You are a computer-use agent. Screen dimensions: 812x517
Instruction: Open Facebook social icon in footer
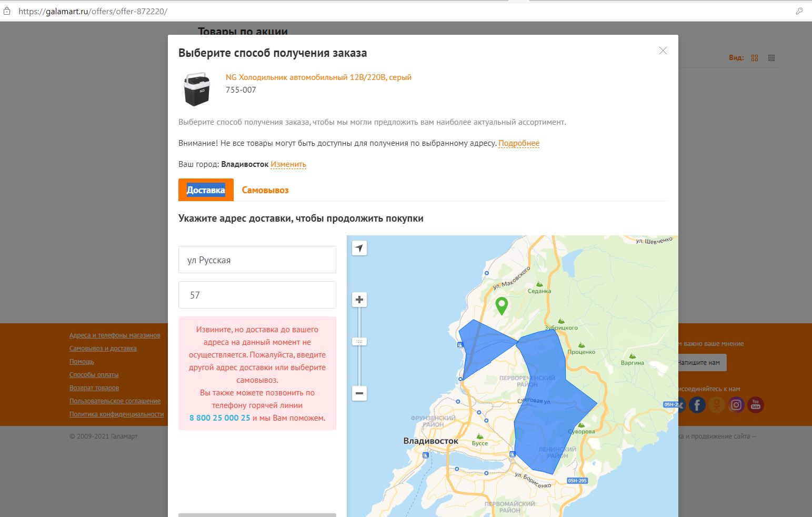[x=697, y=405]
